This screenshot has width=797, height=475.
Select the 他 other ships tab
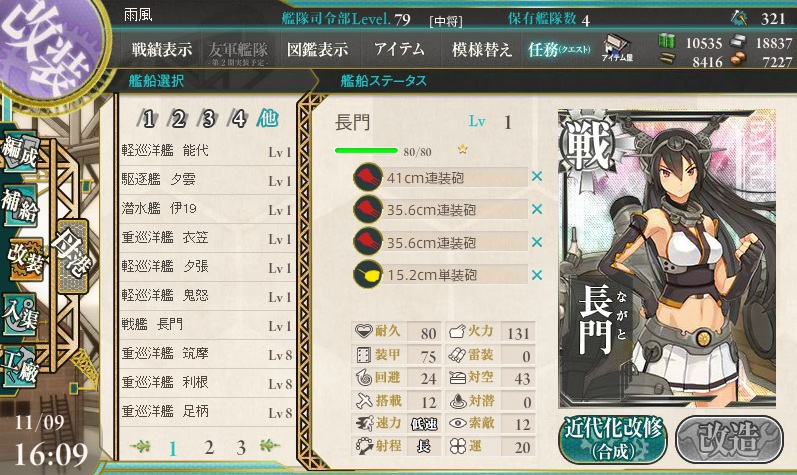pos(268,119)
